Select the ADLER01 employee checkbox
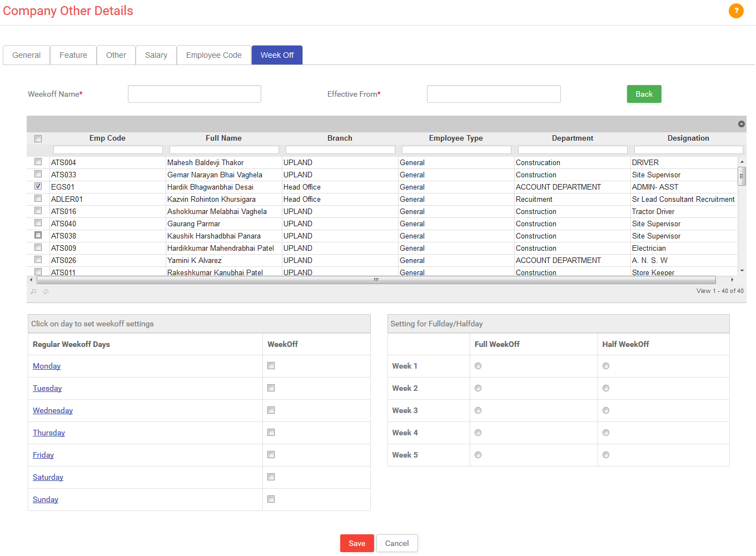756x556 pixels. [x=38, y=198]
